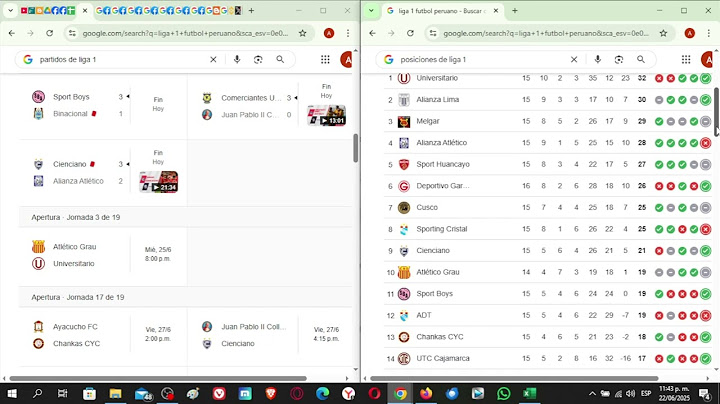Open File Explorer from the taskbar

[x=115, y=393]
